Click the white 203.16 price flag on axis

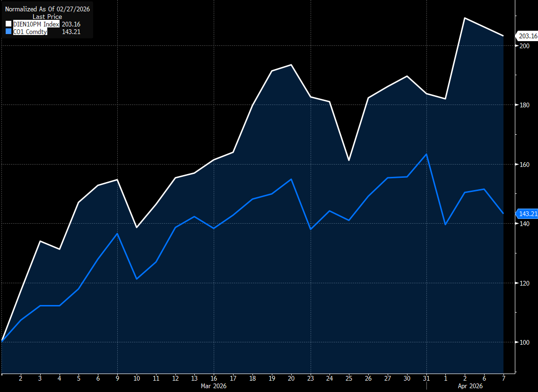tap(528, 36)
